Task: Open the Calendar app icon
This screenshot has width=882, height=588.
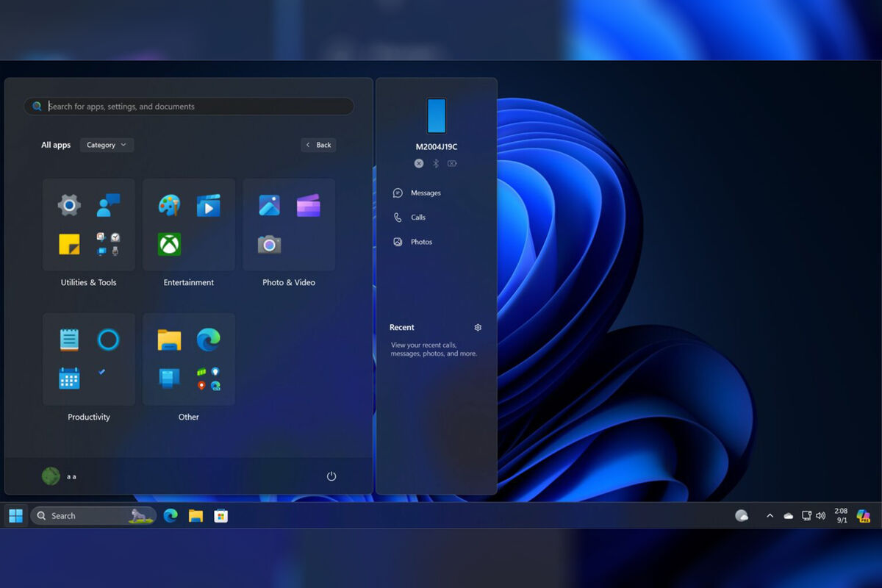Action: (x=69, y=379)
